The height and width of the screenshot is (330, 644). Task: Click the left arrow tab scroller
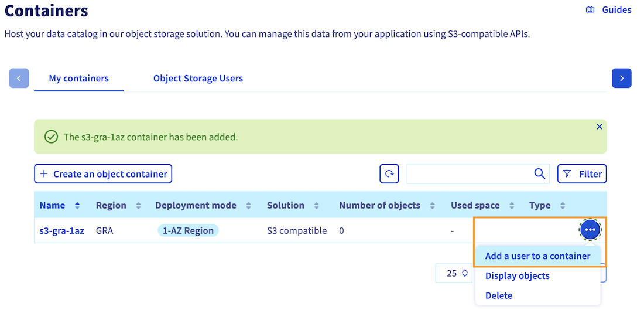(19, 78)
